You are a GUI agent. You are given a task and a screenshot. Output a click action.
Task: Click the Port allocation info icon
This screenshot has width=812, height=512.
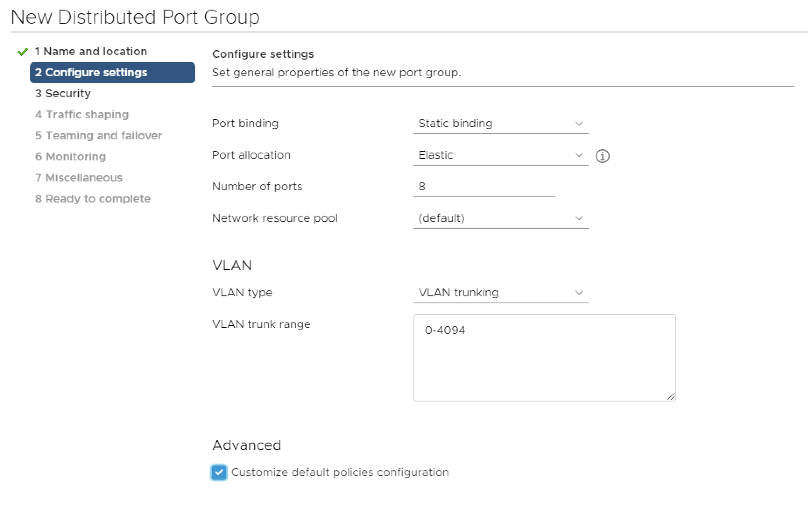point(602,156)
